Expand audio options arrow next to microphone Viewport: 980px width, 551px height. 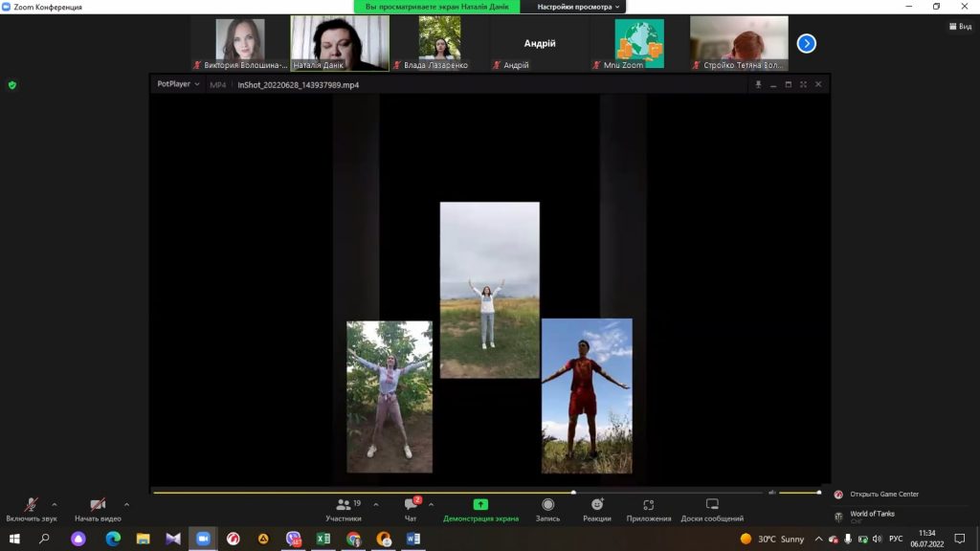55,504
